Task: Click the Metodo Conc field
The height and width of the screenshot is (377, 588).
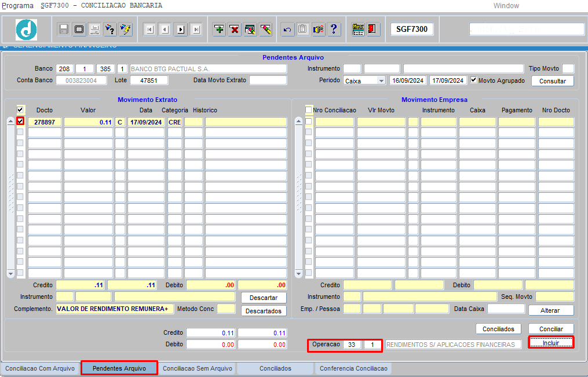Action: (x=226, y=309)
